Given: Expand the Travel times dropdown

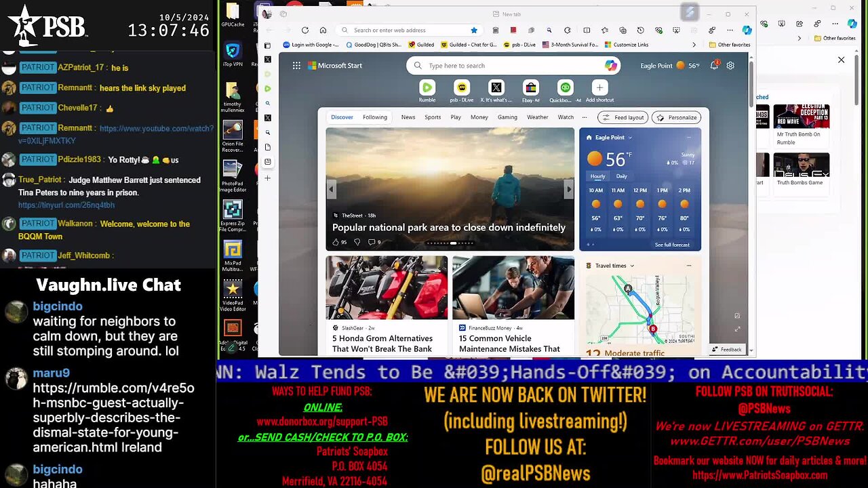Looking at the screenshot, I should pyautogui.click(x=632, y=266).
